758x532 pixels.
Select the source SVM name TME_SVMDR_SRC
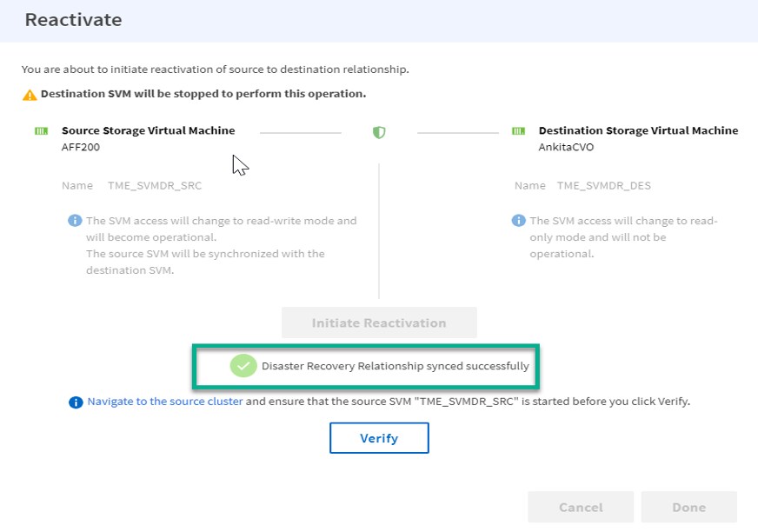155,186
